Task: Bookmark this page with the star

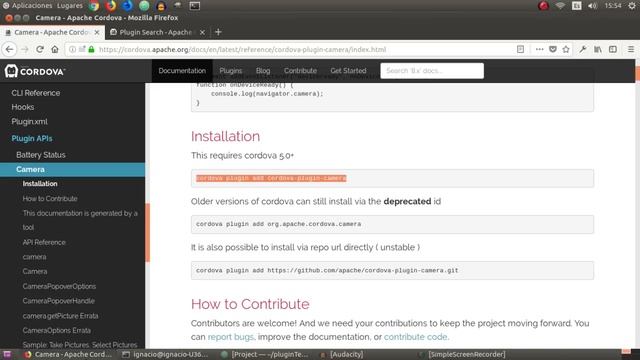Action: pos(566,49)
